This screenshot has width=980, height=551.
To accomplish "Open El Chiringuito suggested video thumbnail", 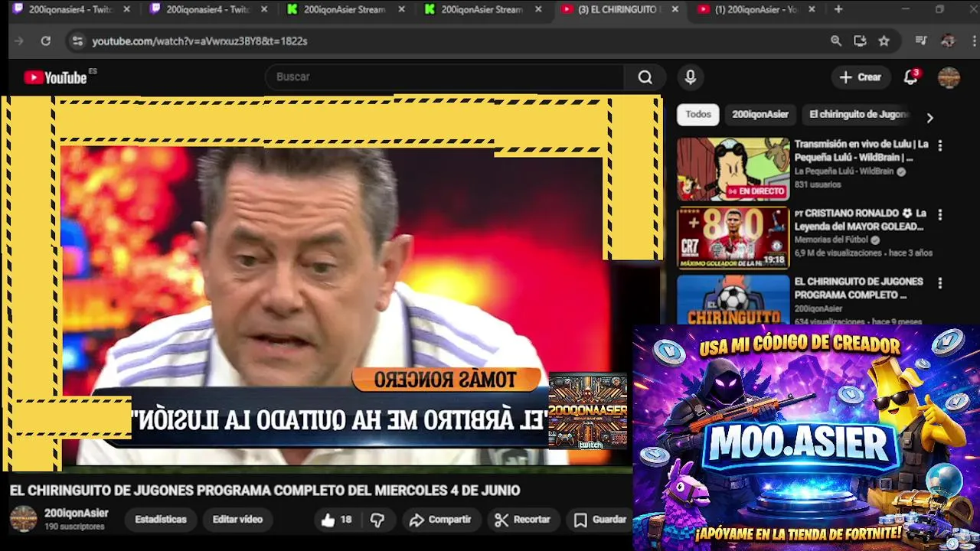I will click(733, 299).
